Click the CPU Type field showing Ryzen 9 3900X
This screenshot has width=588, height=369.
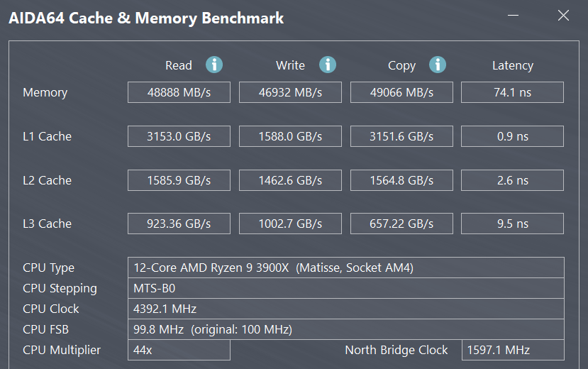point(345,268)
